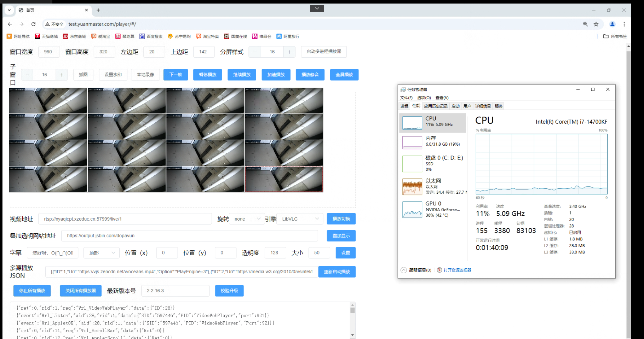Click the 本地录像 button
Screen dimensions: 644x339
pyautogui.click(x=145, y=75)
